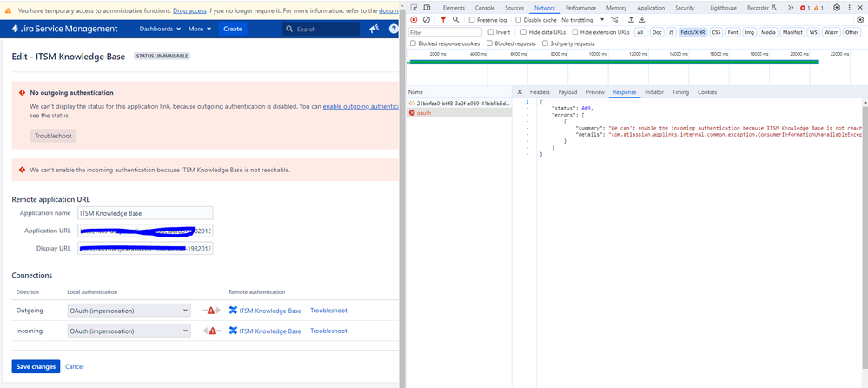Open the Payload tab
Viewport: 868px width, 388px height.
[x=567, y=92]
